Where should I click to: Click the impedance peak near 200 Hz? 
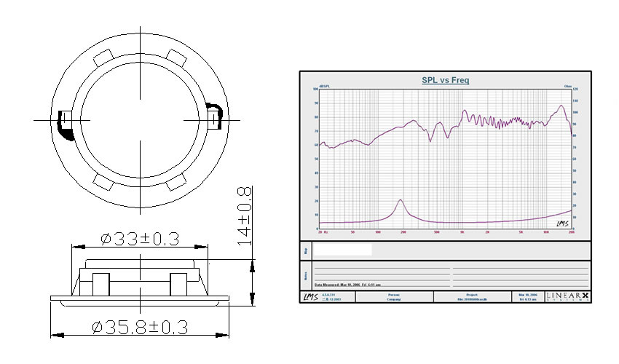tap(400, 200)
